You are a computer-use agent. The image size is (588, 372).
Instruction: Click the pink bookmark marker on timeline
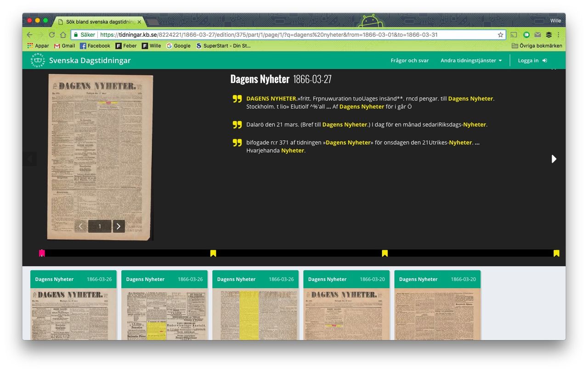42,253
